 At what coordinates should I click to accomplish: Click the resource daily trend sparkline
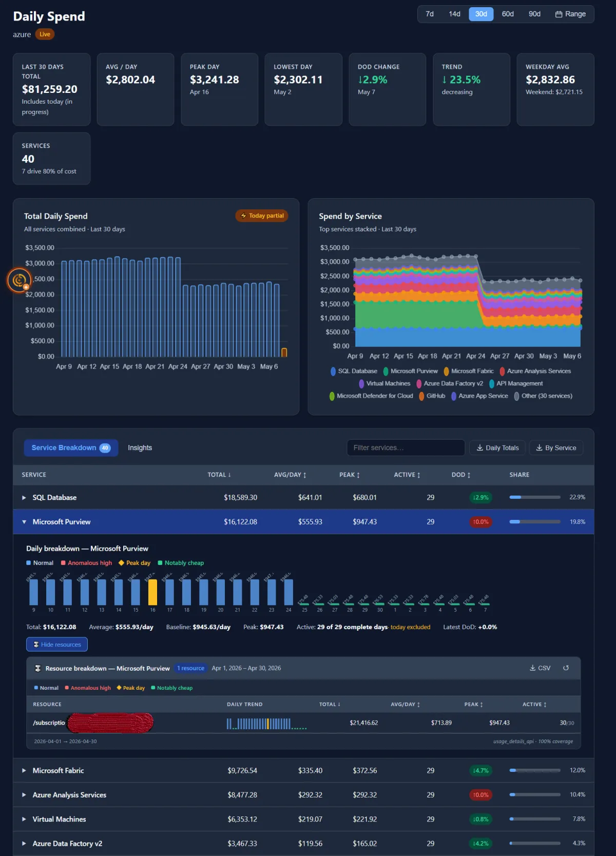(x=266, y=724)
